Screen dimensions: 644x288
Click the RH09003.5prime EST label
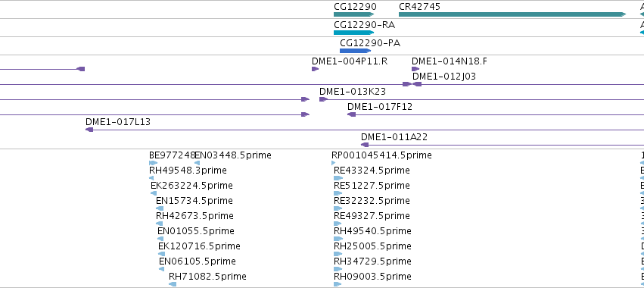tap(372, 276)
